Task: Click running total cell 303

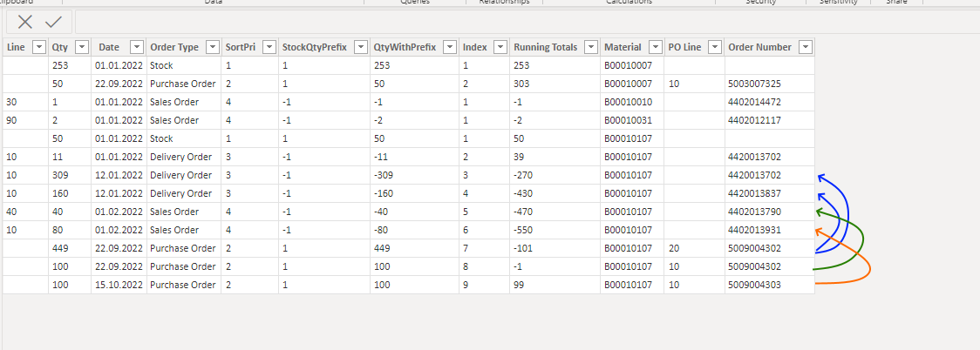Action: pos(555,84)
